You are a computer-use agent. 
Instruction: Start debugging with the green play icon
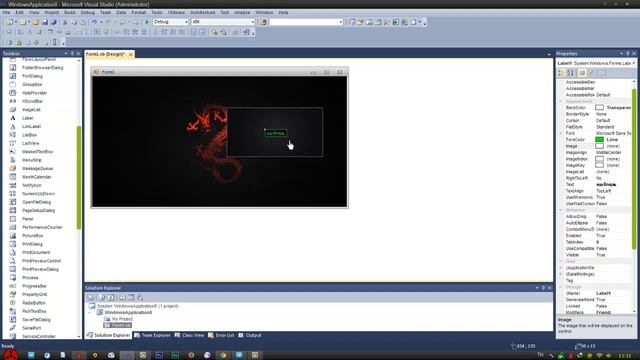point(147,22)
